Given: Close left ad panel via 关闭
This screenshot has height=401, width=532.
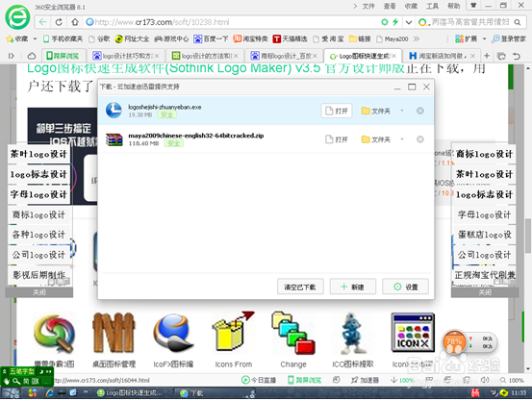Looking at the screenshot, I should click(x=39, y=292).
